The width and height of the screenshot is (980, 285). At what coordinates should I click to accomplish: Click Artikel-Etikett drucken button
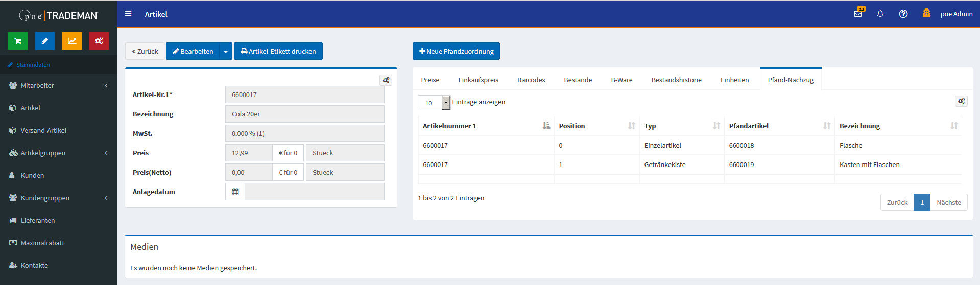tap(278, 51)
